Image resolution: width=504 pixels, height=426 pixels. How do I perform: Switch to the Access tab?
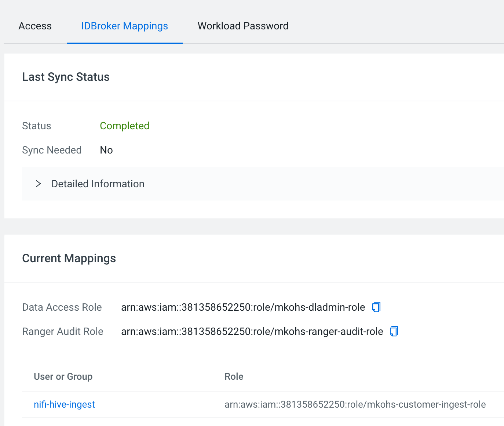35,26
